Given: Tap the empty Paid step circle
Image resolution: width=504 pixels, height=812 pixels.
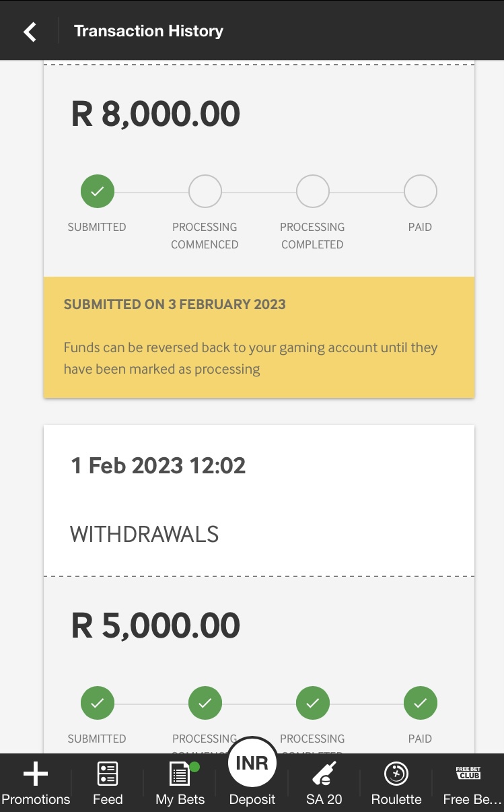Looking at the screenshot, I should click(x=421, y=192).
